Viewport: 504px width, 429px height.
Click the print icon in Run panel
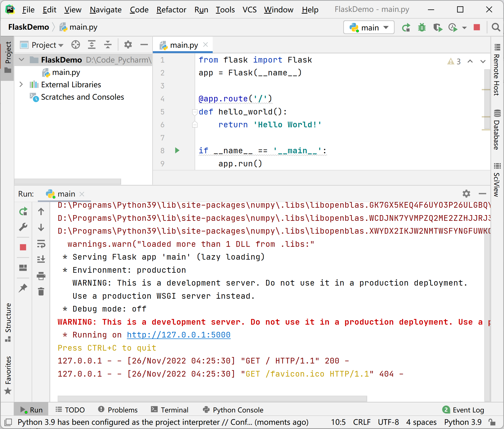tap(41, 276)
